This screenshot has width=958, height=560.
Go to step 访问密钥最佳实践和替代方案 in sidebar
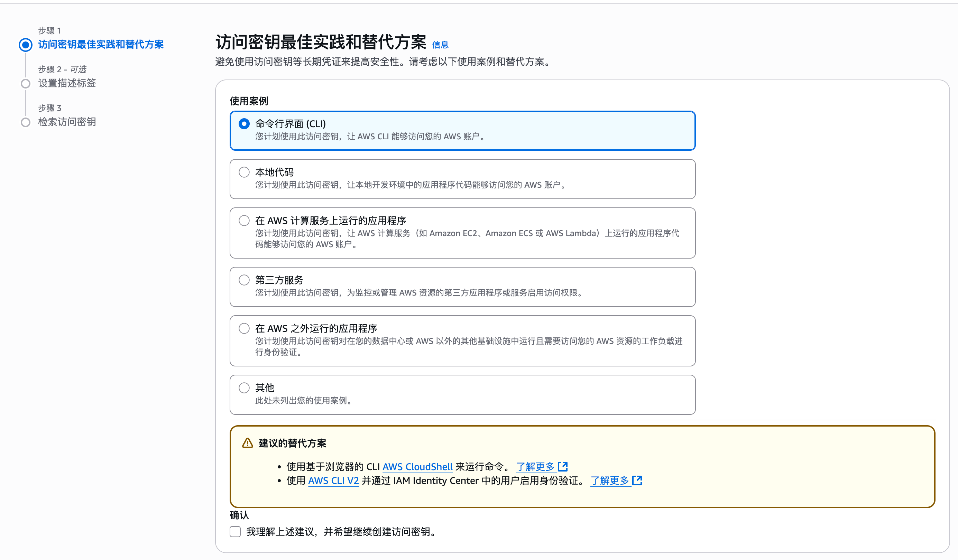[x=101, y=45]
